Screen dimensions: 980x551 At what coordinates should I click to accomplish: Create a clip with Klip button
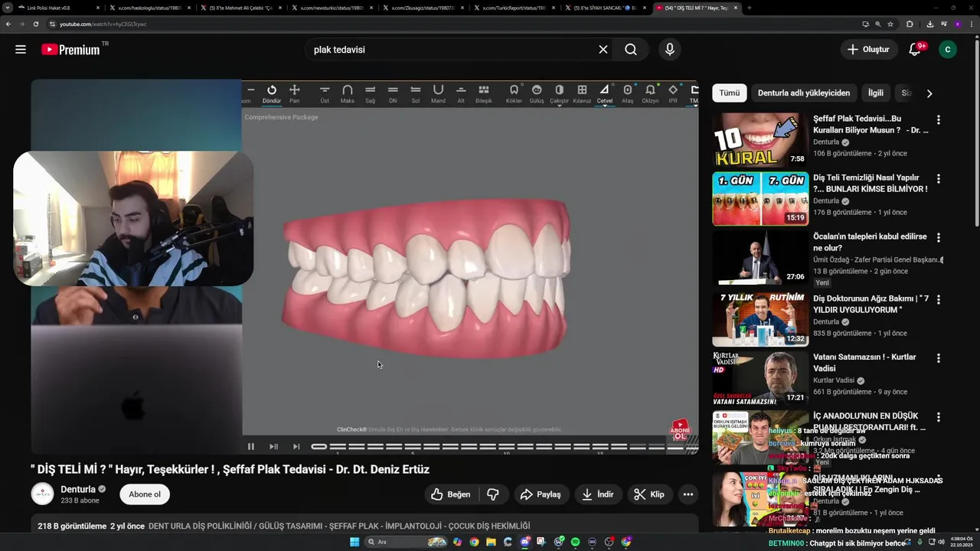click(649, 495)
